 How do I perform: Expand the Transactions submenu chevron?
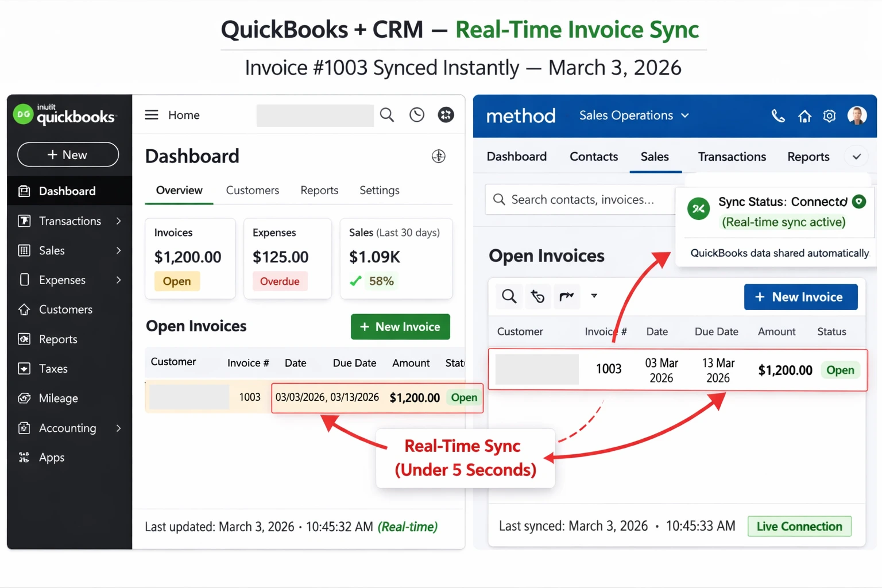(x=118, y=221)
